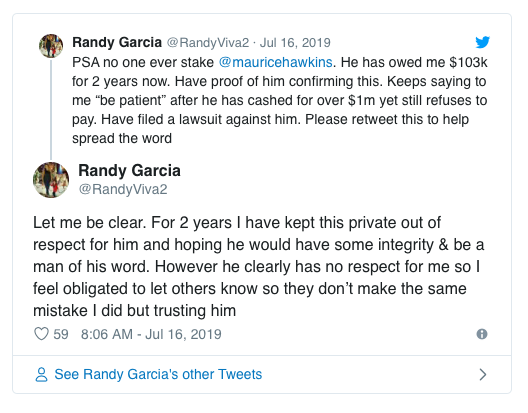Select the @RandyViva2 handle in parent tweet
Image resolution: width=528 pixels, height=413 pixels.
click(208, 43)
